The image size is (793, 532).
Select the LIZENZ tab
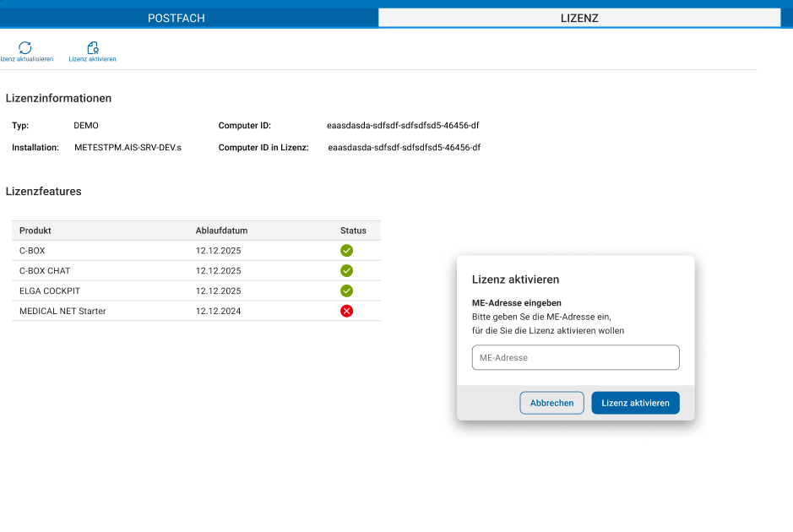[x=579, y=19]
